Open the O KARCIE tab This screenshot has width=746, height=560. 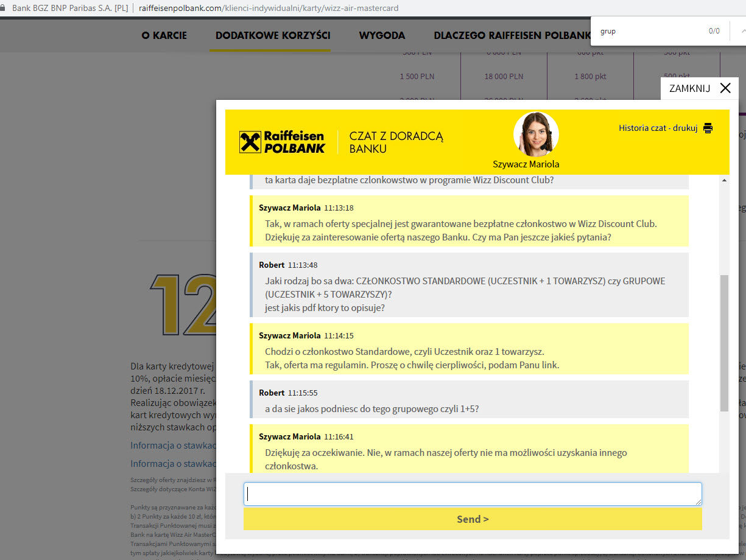click(164, 35)
